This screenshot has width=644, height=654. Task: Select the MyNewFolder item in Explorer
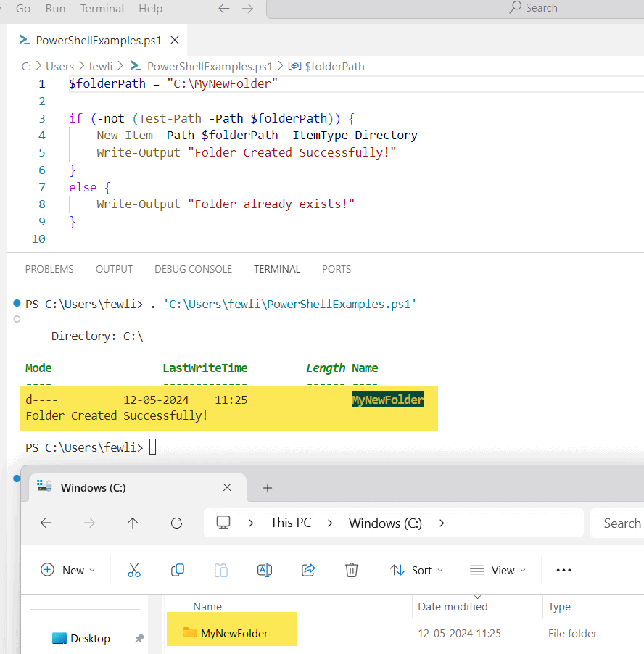pos(234,633)
